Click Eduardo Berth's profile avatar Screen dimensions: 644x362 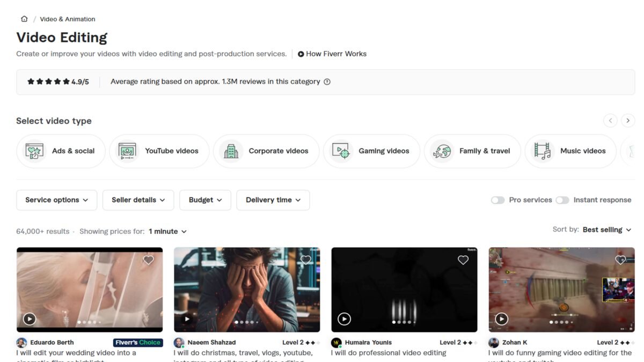21,343
